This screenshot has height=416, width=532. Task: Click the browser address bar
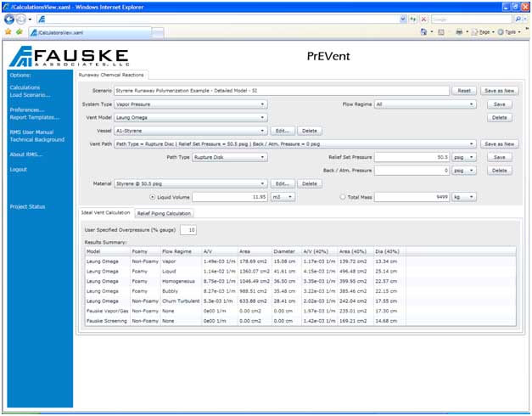pyautogui.click(x=219, y=20)
